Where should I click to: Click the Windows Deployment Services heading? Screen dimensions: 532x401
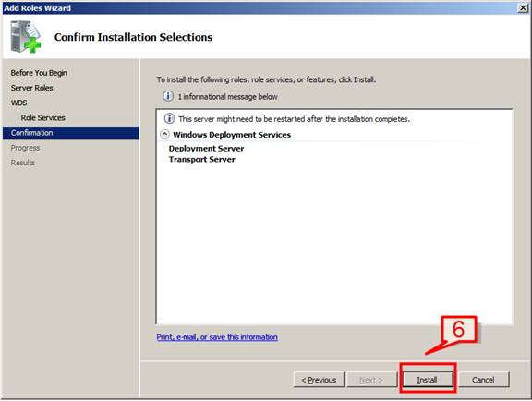(232, 135)
